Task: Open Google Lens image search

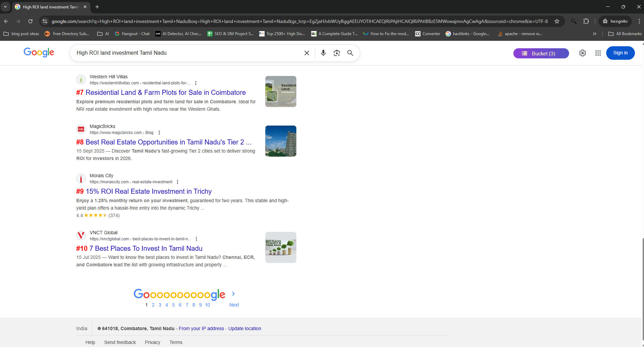Action: [337, 53]
